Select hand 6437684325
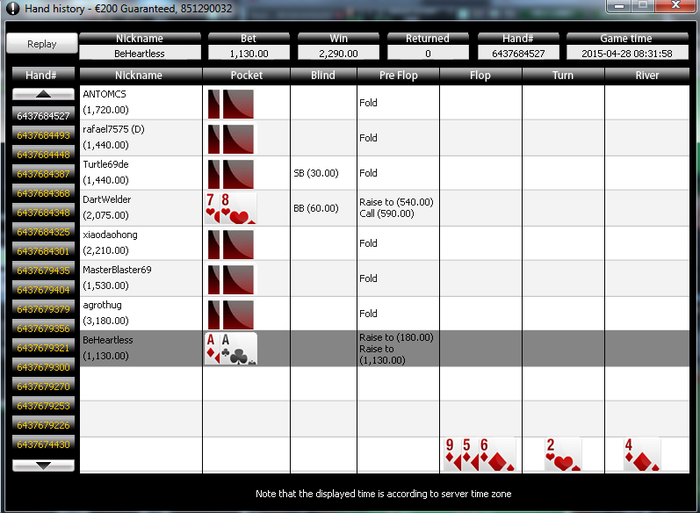Screen dimensions: 700x513 pyautogui.click(x=43, y=232)
